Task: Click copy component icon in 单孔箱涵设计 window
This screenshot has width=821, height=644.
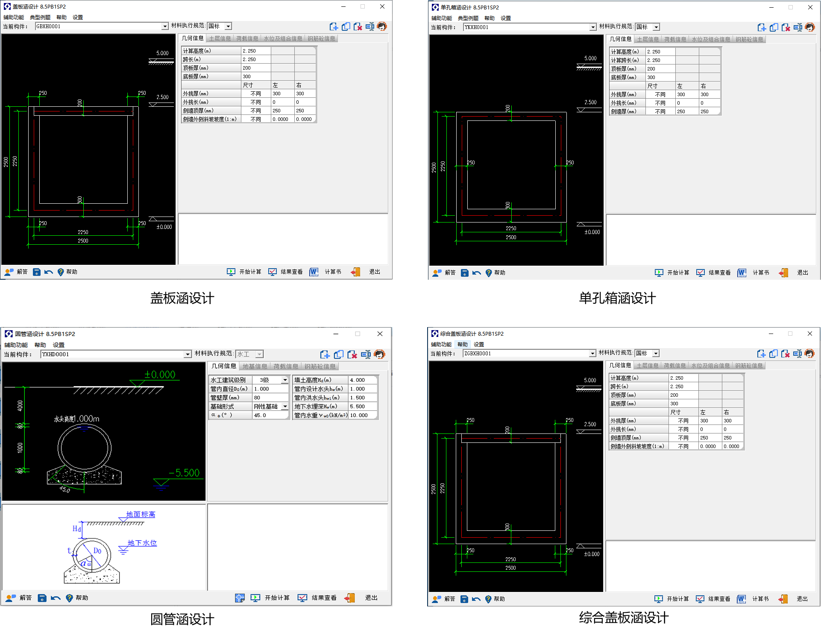Action: pyautogui.click(x=774, y=27)
